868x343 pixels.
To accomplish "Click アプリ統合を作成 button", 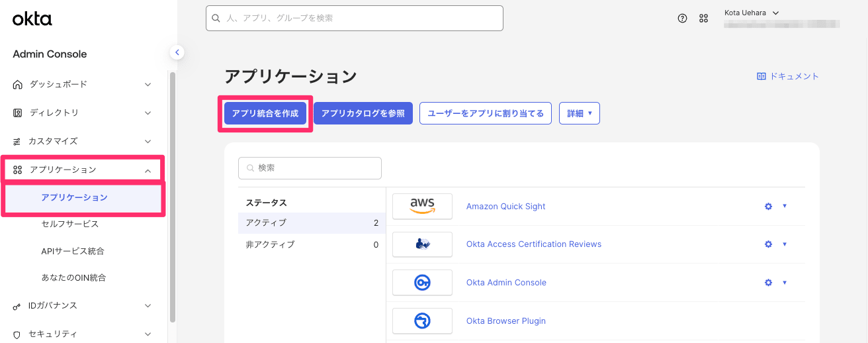I will point(265,113).
